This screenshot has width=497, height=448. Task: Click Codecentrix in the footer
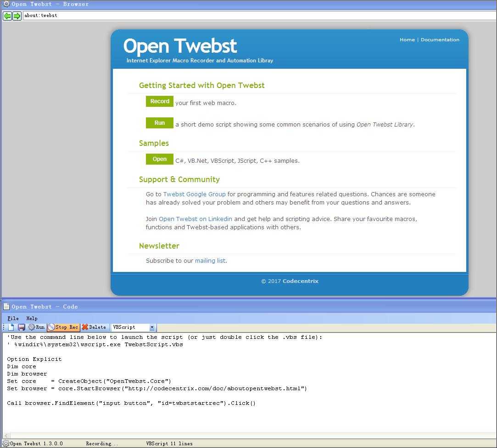pos(300,281)
